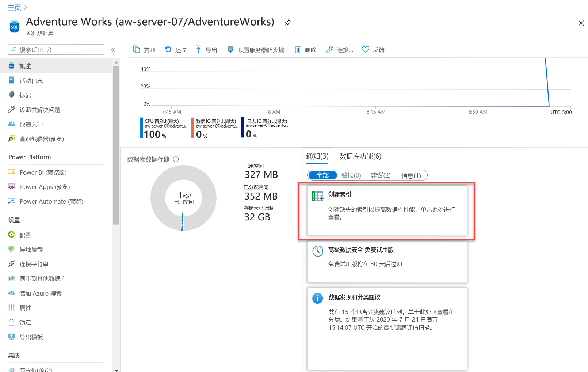Close the Adventure Works blade
Viewport: 588px width, 372px height.
pyautogui.click(x=581, y=23)
